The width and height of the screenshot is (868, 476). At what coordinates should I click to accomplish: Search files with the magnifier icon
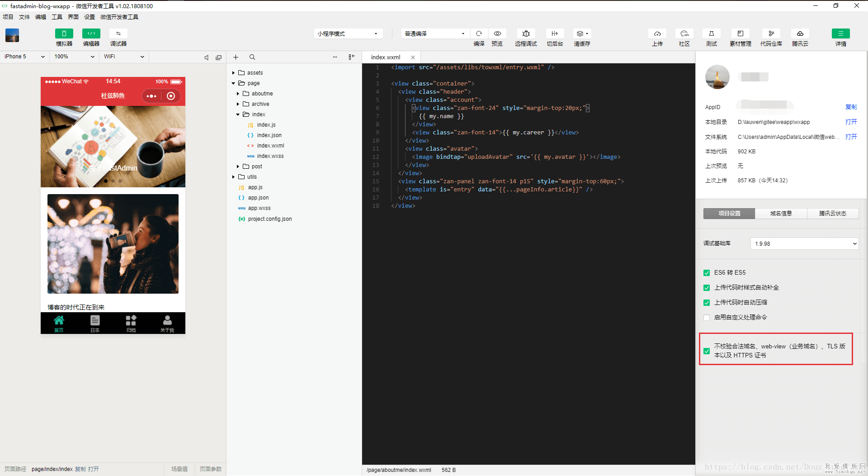pyautogui.click(x=252, y=57)
